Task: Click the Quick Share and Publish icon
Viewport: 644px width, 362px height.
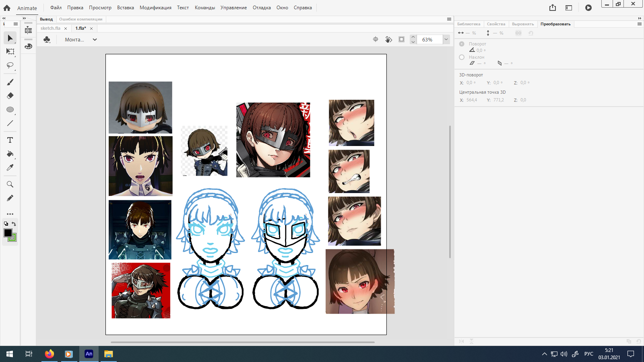Action: click(553, 8)
